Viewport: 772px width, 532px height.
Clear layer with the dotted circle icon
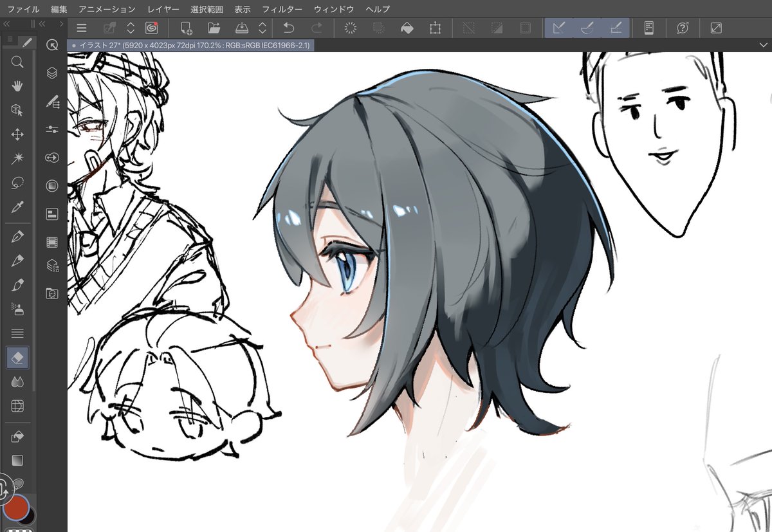[x=351, y=28]
